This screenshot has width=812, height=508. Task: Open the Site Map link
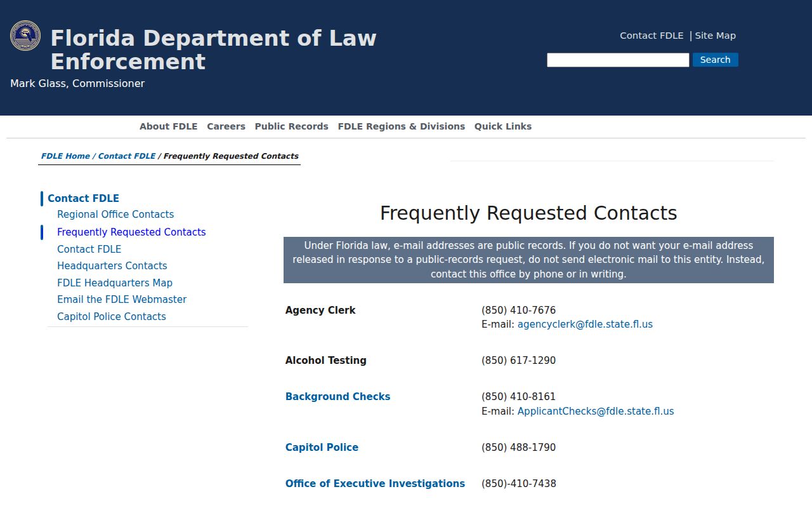click(x=715, y=36)
